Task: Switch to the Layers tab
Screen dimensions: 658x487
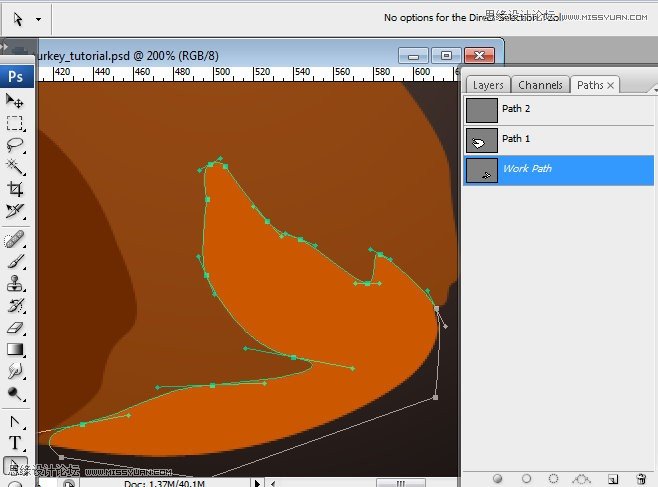Action: [488, 85]
